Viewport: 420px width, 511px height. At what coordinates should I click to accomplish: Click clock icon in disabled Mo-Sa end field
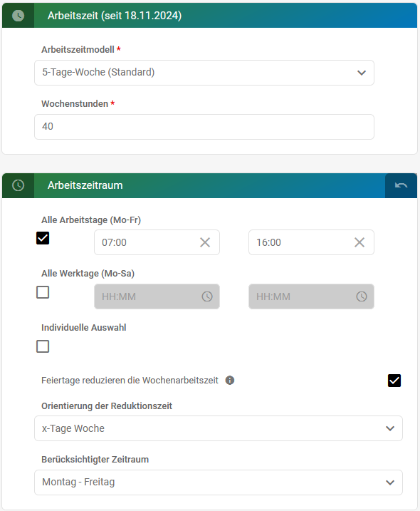point(362,296)
